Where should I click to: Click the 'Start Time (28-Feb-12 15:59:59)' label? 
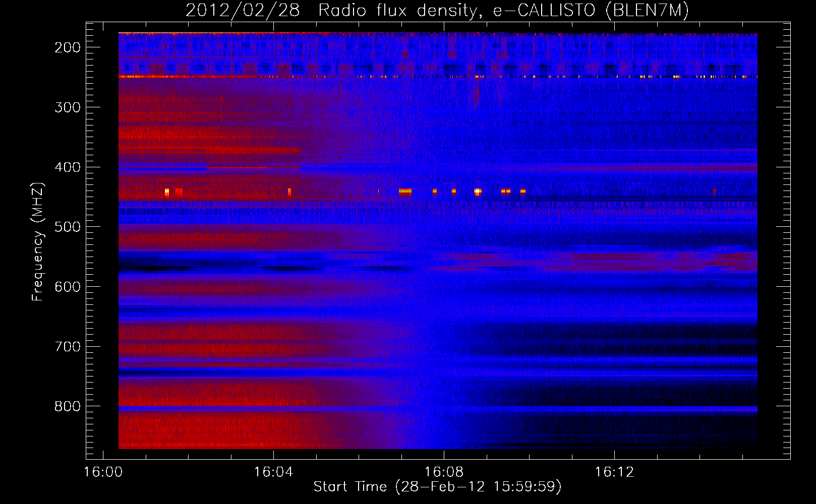point(437,487)
